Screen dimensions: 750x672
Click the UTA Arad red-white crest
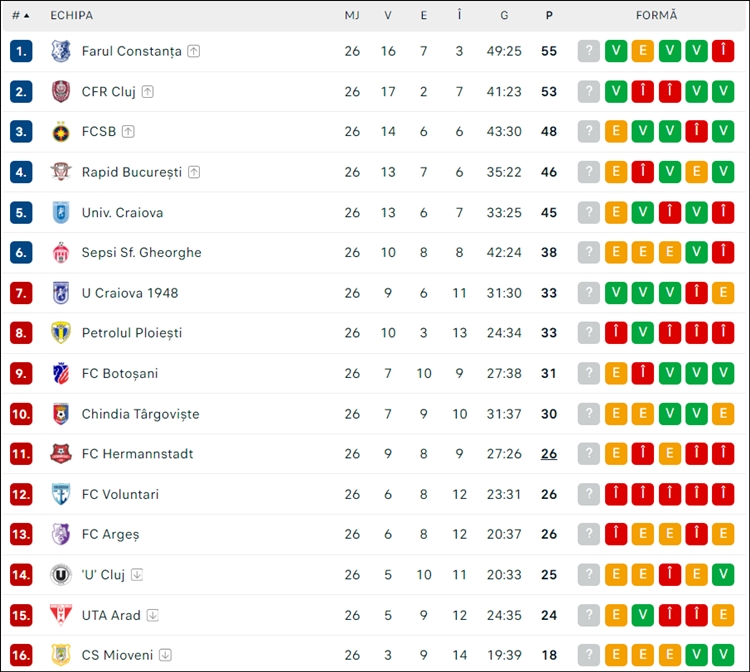(61, 615)
